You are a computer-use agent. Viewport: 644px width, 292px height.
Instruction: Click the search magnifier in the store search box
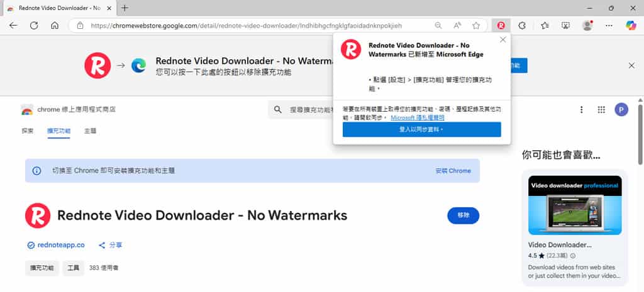[278, 109]
